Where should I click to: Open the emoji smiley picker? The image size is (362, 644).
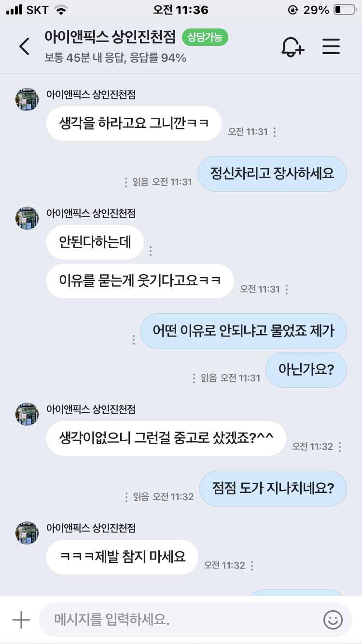tap(333, 620)
